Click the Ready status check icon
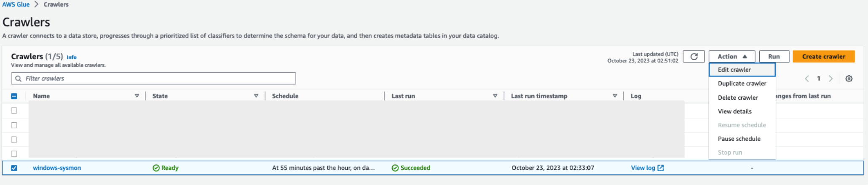The height and width of the screenshot is (185, 868). point(156,168)
